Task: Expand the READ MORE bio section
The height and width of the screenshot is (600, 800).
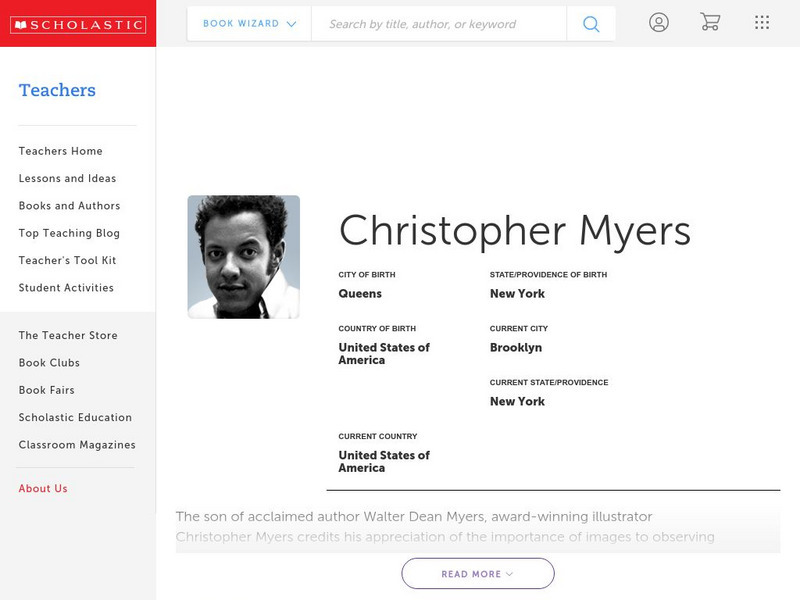Action: pos(477,573)
